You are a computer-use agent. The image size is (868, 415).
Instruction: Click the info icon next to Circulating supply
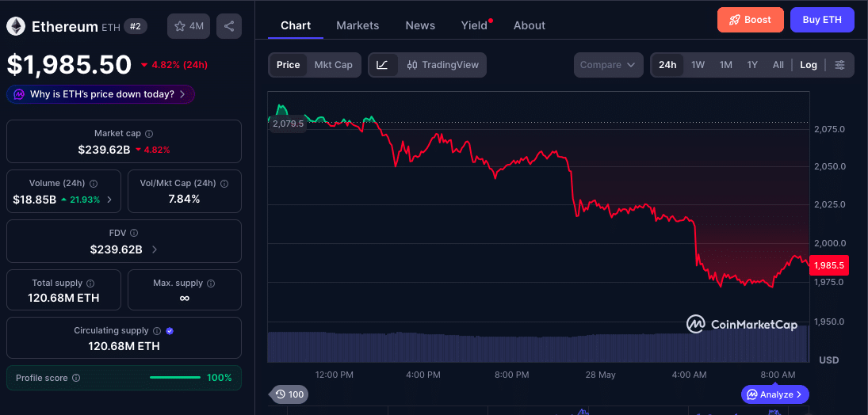point(157,330)
